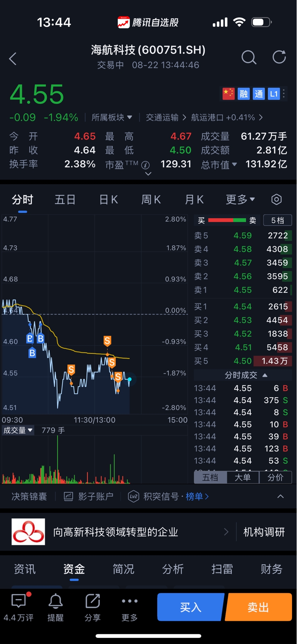Image resolution: width=297 pixels, height=644 pixels.
Task: Select 五日 chart tab
Action: [65, 200]
